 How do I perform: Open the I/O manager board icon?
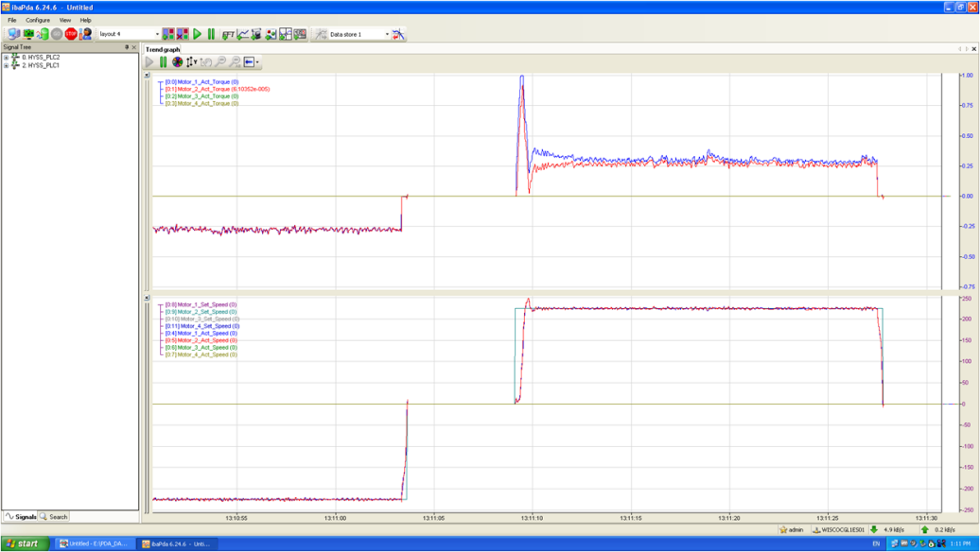point(28,34)
